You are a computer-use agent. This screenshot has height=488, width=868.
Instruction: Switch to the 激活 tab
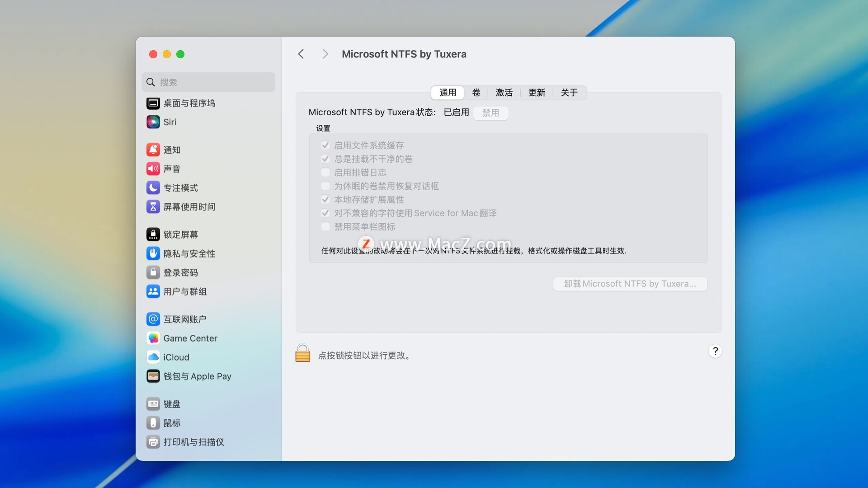tap(504, 93)
